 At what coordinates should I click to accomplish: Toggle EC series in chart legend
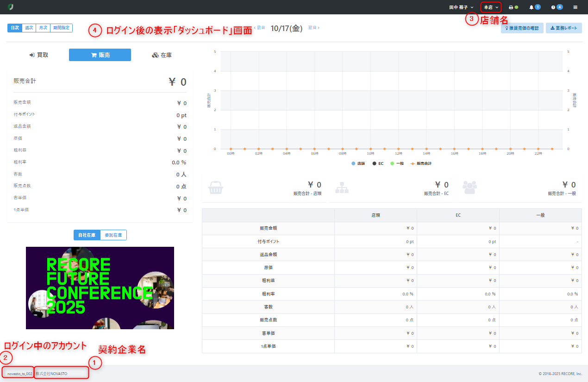click(x=378, y=163)
